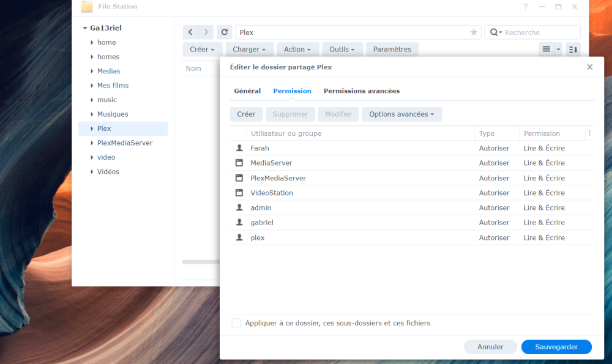Enable apply to subfolders and files checkbox
This screenshot has height=364, width=612.
pyautogui.click(x=236, y=323)
